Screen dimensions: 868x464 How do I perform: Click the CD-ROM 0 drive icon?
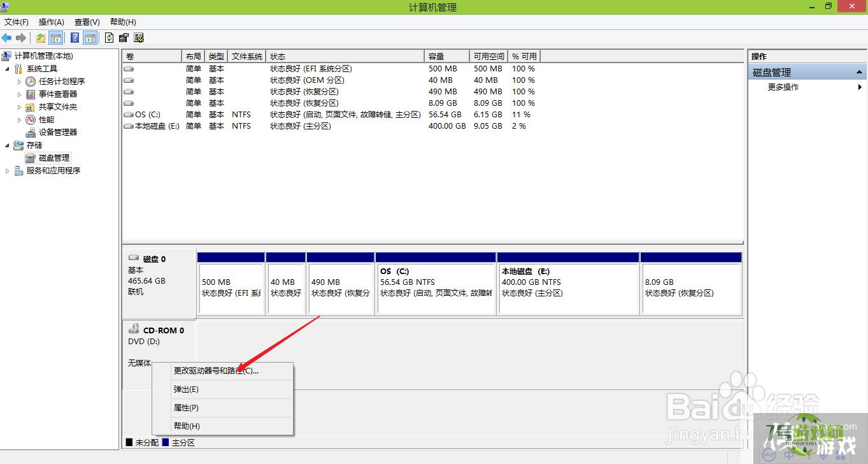134,329
